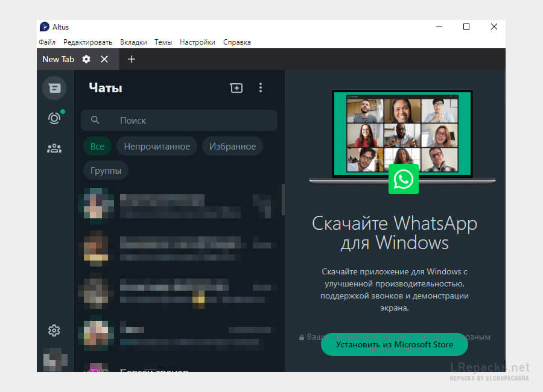Open the three-dot menu beside Чаты
Viewport: 543px width, 392px height.
[261, 88]
